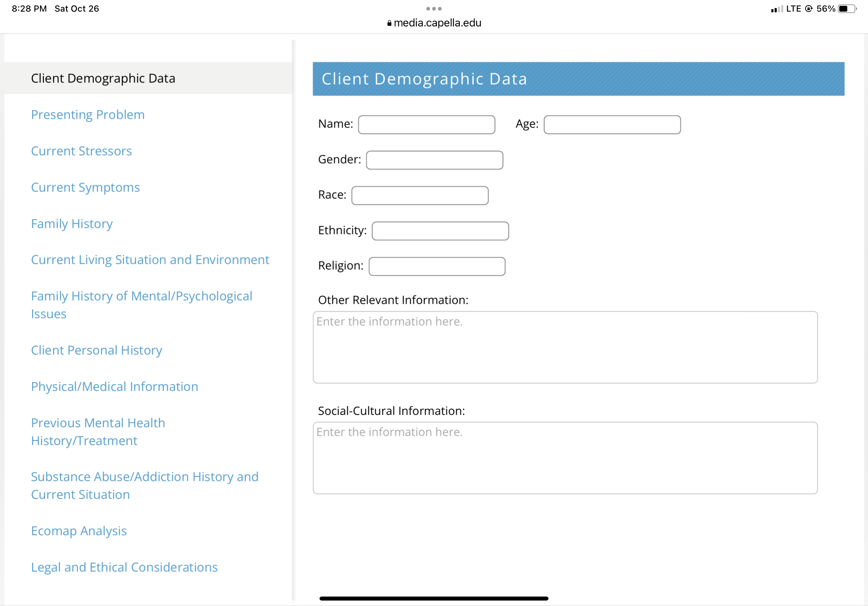Tap the lock icon beside media.capella.edu
868x606 pixels.
point(389,23)
